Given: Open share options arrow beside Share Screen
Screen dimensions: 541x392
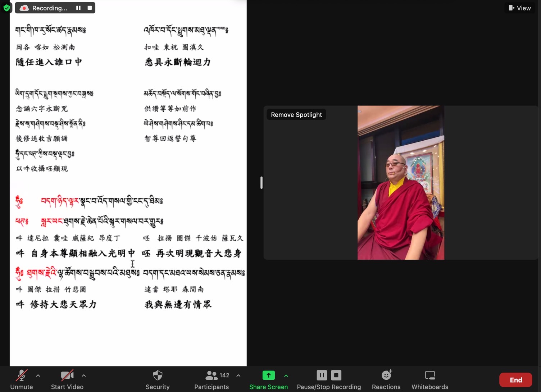Looking at the screenshot, I should (x=286, y=376).
